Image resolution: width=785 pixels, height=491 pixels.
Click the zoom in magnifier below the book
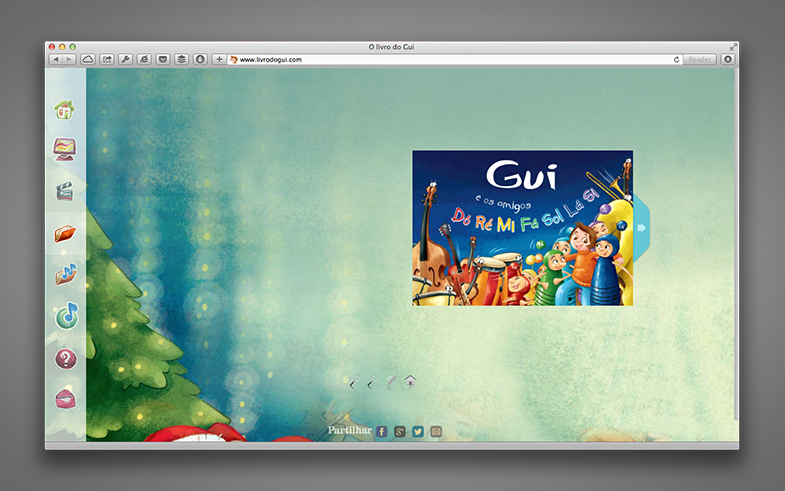[x=354, y=382]
